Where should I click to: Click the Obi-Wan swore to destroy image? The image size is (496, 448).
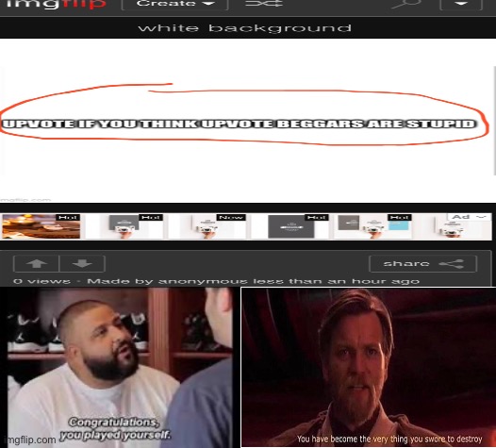(368, 367)
